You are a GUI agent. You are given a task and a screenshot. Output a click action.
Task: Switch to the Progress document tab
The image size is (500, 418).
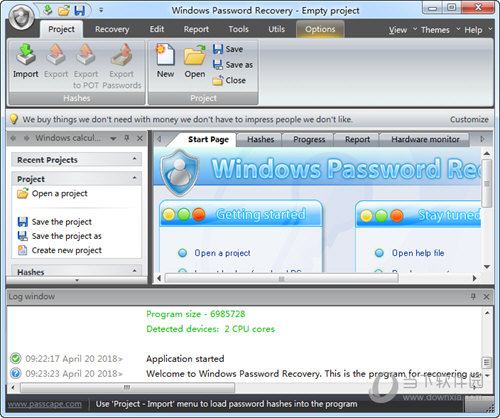coord(309,139)
